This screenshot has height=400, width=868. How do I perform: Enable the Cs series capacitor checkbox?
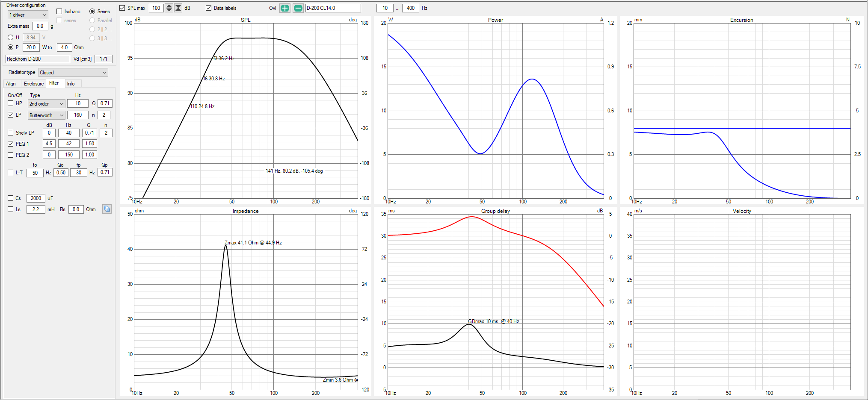click(11, 198)
